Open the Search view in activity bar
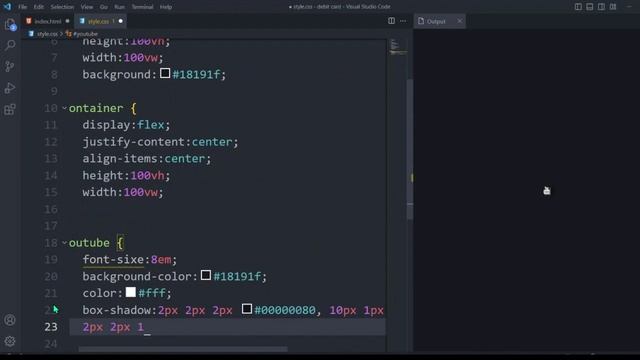 point(10,44)
